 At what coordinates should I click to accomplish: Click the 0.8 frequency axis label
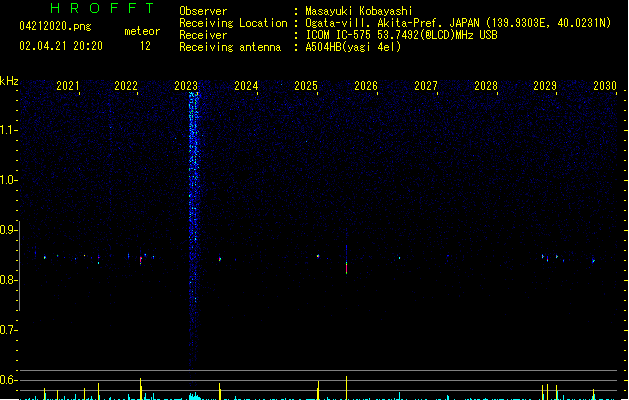(8, 280)
